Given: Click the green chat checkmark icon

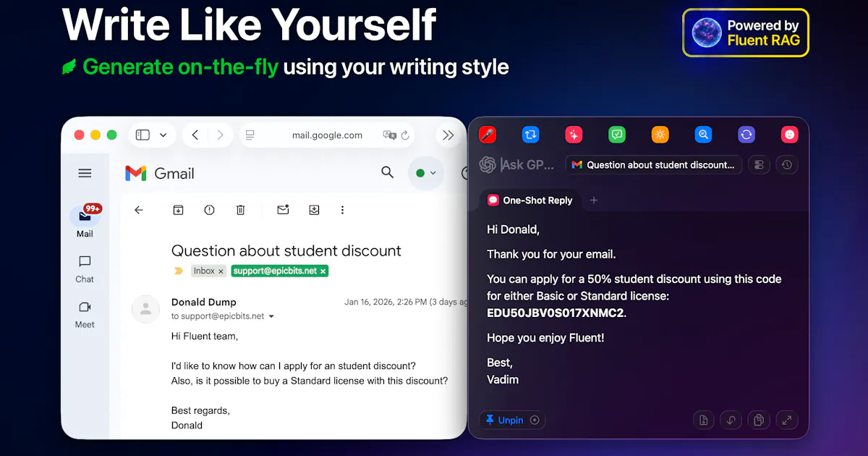Looking at the screenshot, I should (x=617, y=135).
